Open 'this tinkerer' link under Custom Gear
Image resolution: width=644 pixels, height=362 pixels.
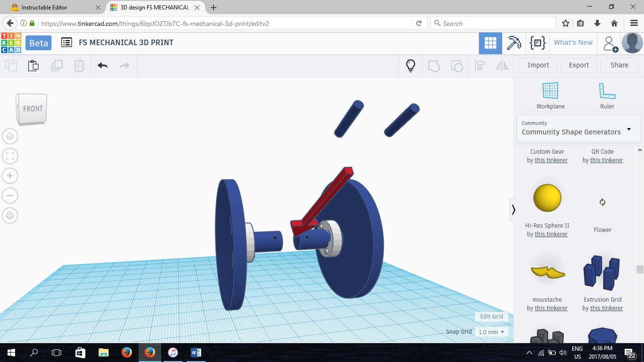point(551,160)
